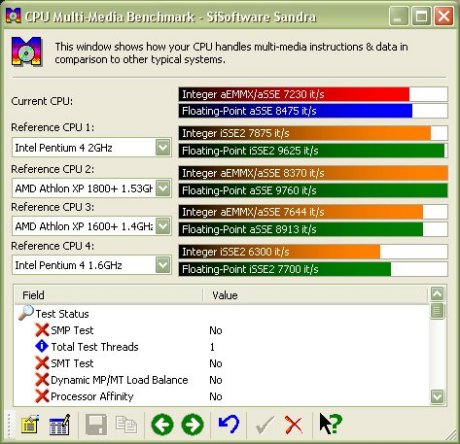This screenshot has height=444, width=460.
Task: Click the No value for SMP Test
Action: click(x=216, y=330)
